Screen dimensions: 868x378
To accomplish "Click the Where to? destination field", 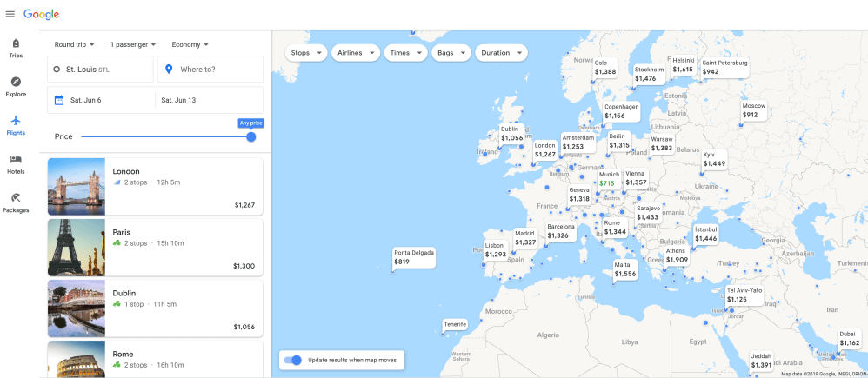I will click(210, 70).
